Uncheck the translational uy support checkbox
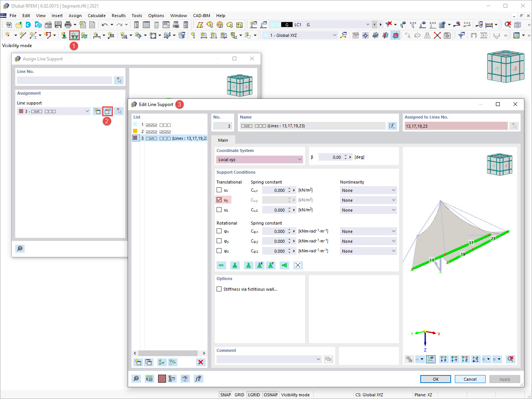This screenshot has height=399, width=532. 219,200
